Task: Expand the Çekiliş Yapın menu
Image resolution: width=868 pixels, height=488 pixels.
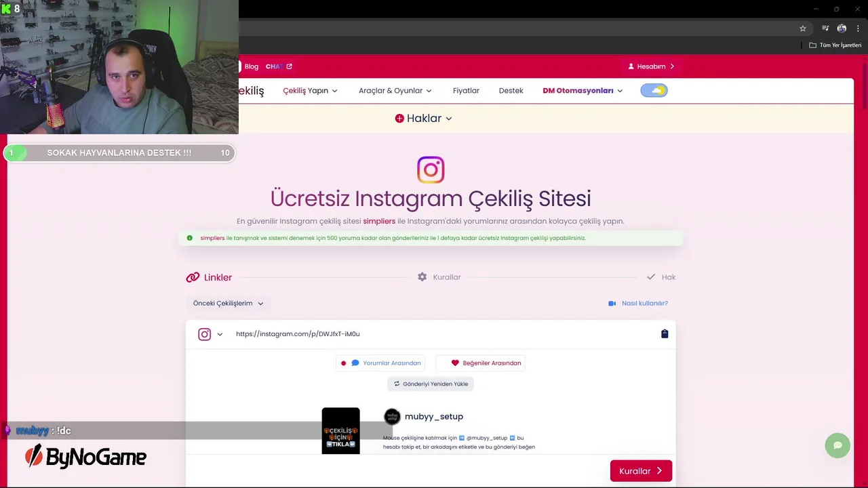Action: [x=310, y=91]
